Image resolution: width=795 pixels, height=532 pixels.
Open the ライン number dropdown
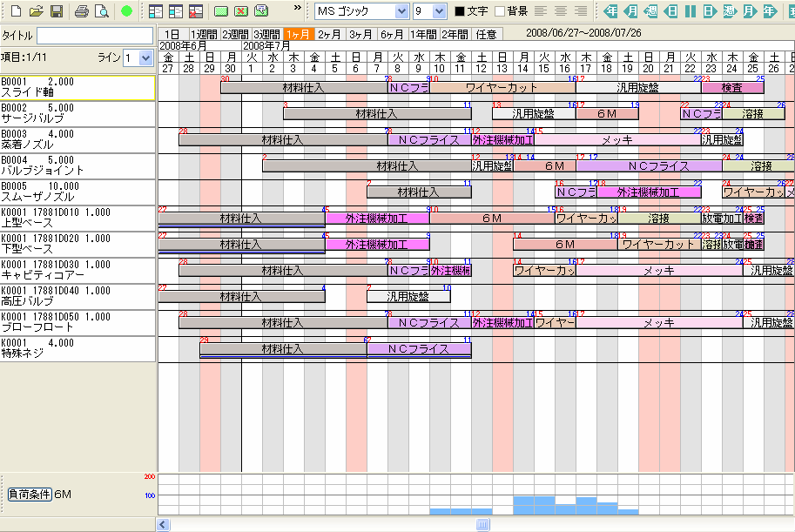(x=146, y=57)
